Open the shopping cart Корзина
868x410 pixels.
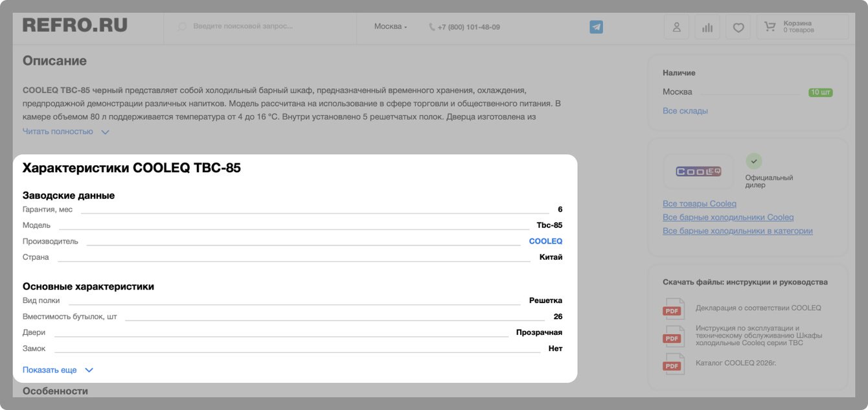click(803, 27)
